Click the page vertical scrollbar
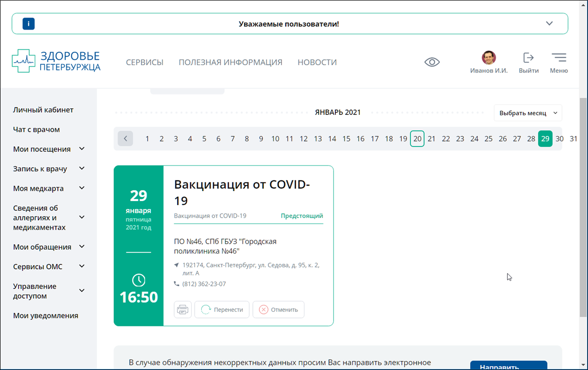The height and width of the screenshot is (370, 588). pyautogui.click(x=583, y=207)
